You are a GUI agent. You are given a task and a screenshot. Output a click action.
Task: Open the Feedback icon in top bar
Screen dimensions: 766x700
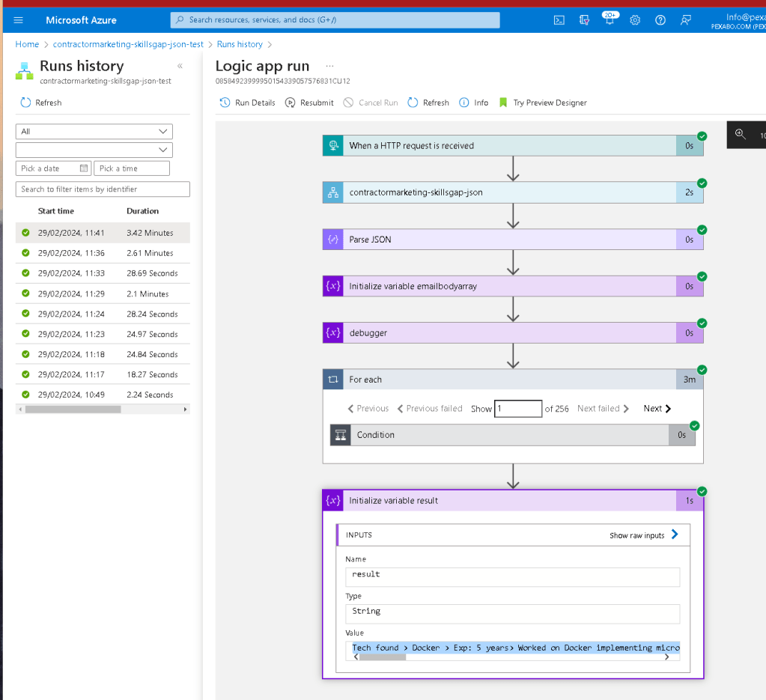point(686,20)
